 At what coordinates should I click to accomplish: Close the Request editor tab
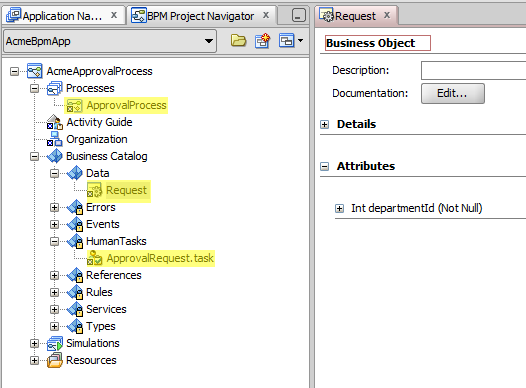(387, 15)
